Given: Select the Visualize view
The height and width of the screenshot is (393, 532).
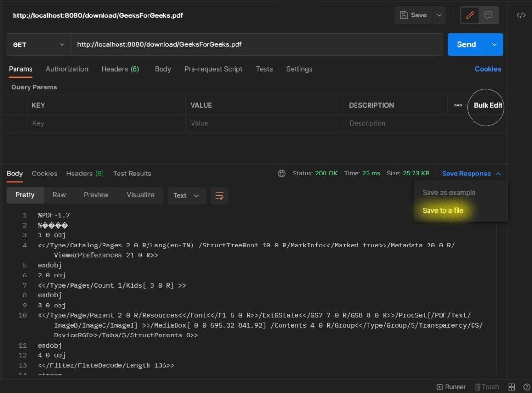Looking at the screenshot, I should click(140, 195).
